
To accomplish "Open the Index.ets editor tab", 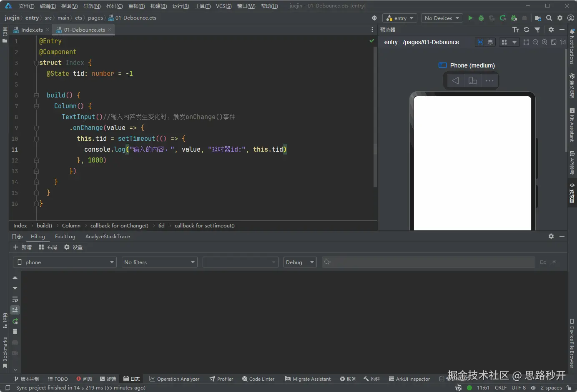I will 32,30.
